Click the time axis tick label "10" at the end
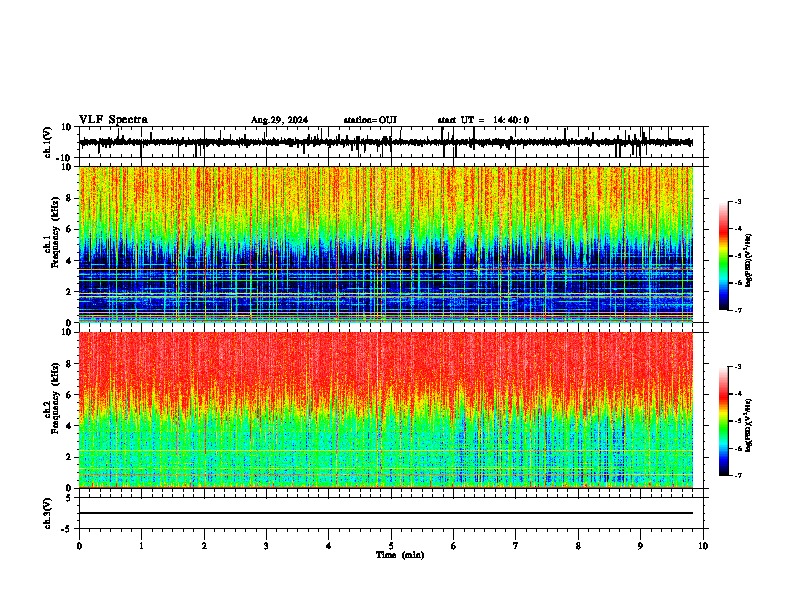 tap(703, 546)
